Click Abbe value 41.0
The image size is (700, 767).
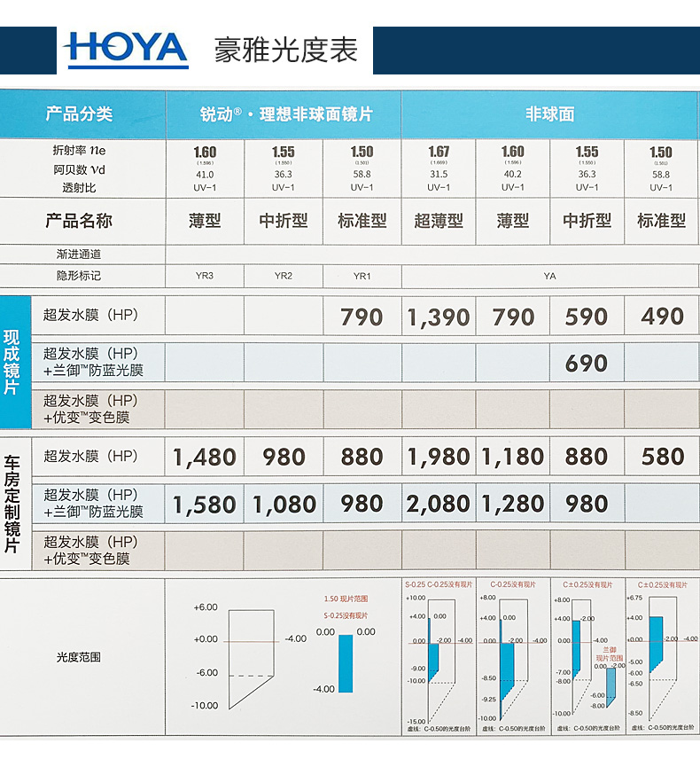coord(205,175)
